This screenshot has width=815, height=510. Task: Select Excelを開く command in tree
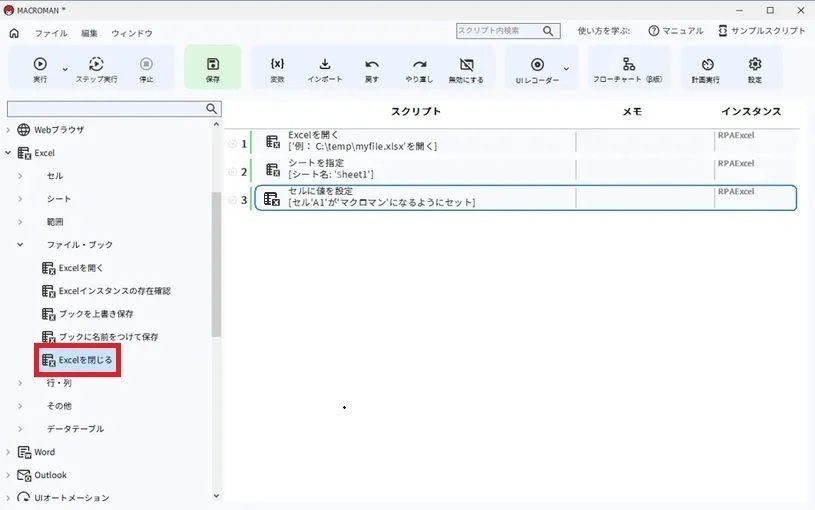click(73, 268)
